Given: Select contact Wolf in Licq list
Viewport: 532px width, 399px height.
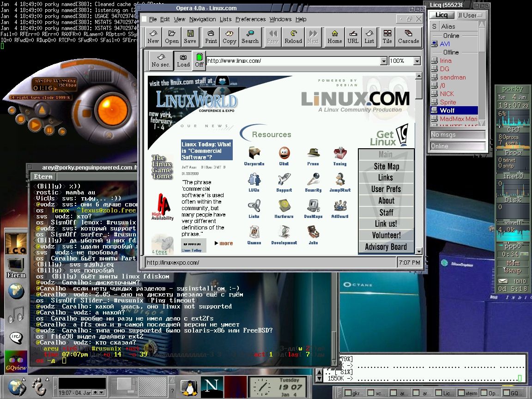Looking at the screenshot, I should click(454, 110).
